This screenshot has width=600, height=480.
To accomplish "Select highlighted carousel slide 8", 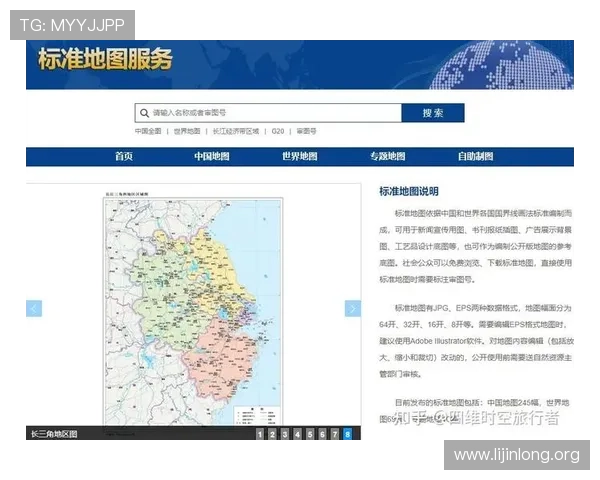I will coord(347,434).
